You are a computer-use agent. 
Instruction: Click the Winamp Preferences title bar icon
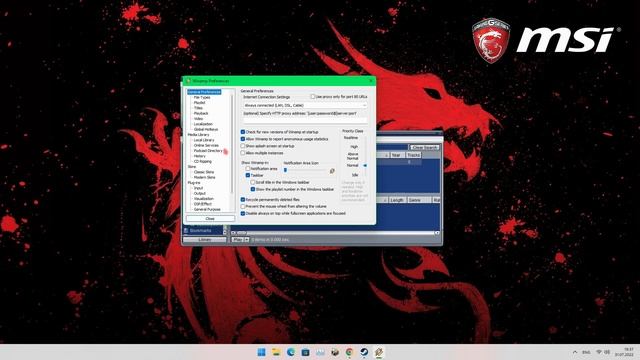point(188,81)
